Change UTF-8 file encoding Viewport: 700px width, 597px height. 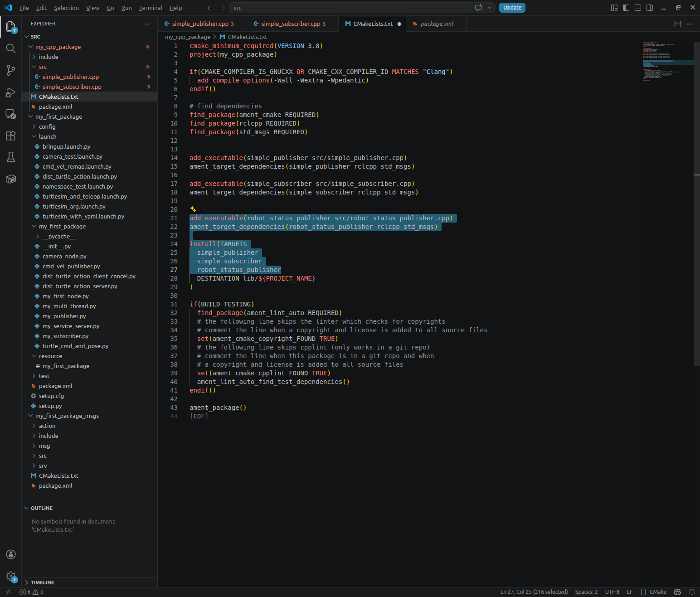click(x=612, y=592)
